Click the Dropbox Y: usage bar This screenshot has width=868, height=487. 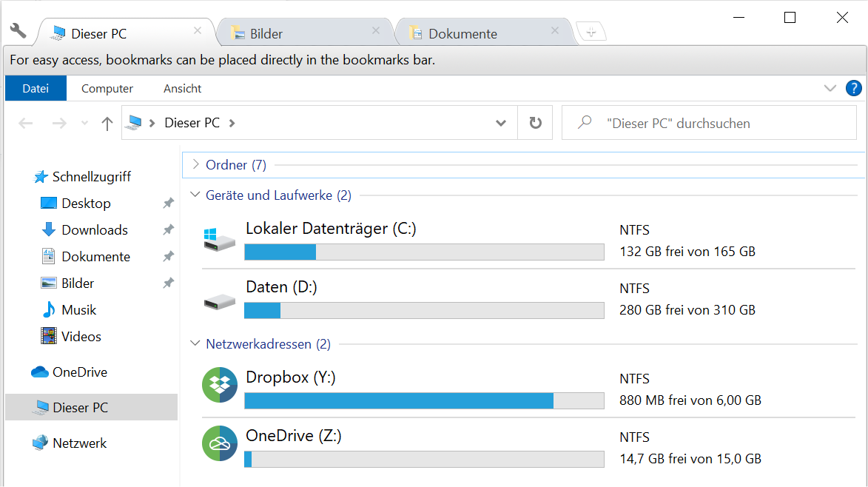click(x=424, y=400)
